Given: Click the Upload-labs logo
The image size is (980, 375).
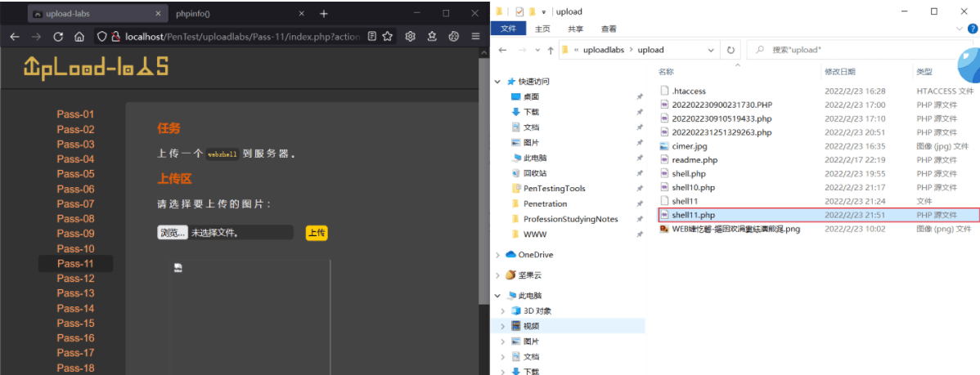Looking at the screenshot, I should click(x=97, y=67).
